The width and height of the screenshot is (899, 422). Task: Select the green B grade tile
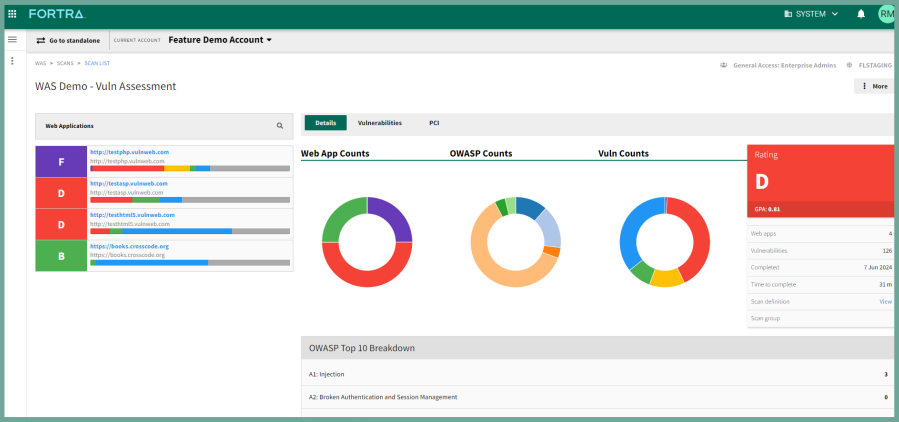(x=61, y=256)
